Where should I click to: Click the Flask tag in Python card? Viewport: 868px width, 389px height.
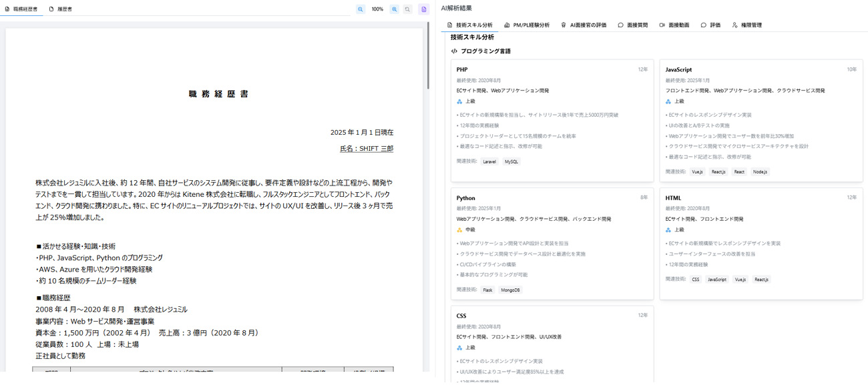coord(487,290)
